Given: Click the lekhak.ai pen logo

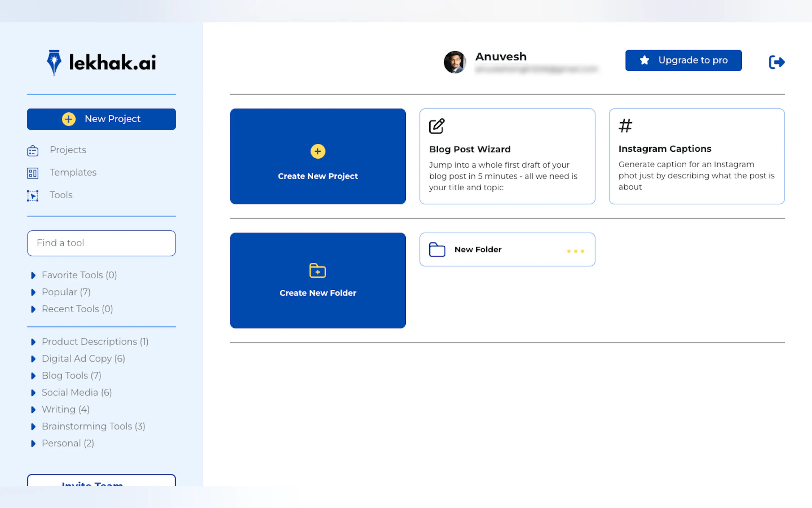Looking at the screenshot, I should coord(54,62).
